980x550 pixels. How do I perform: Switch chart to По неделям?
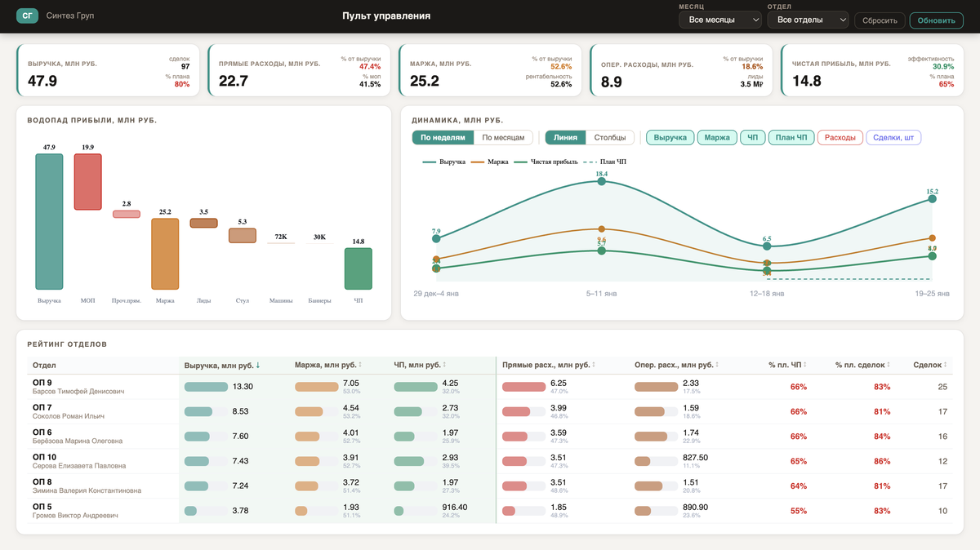coord(443,138)
